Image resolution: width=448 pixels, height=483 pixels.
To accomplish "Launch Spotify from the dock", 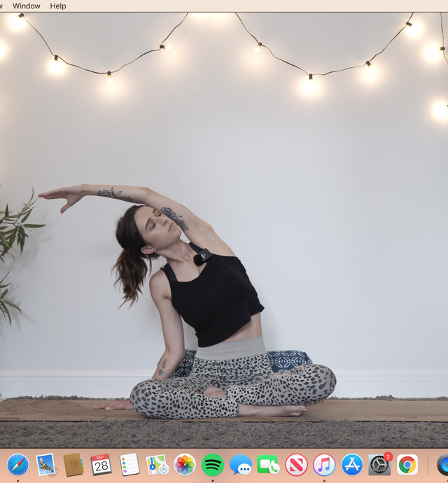I will coord(213,465).
